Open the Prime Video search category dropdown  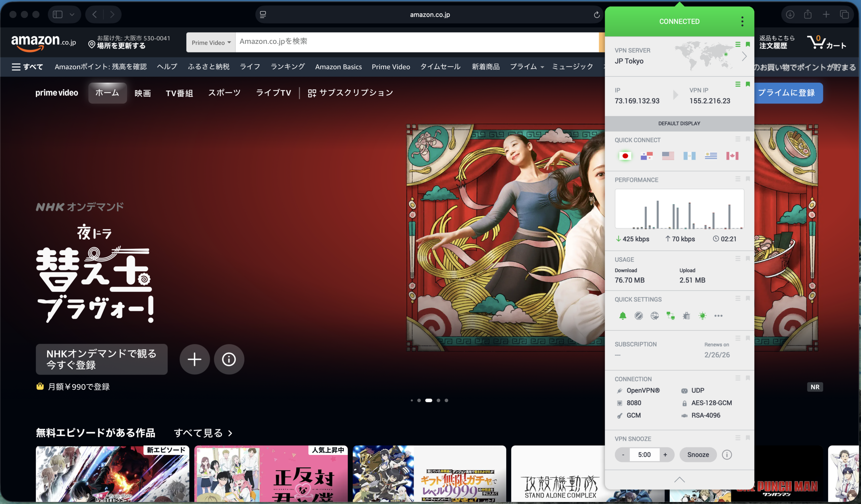211,42
